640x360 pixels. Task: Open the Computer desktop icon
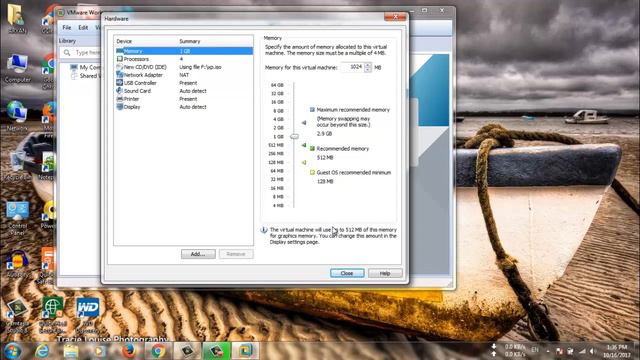coord(17,69)
